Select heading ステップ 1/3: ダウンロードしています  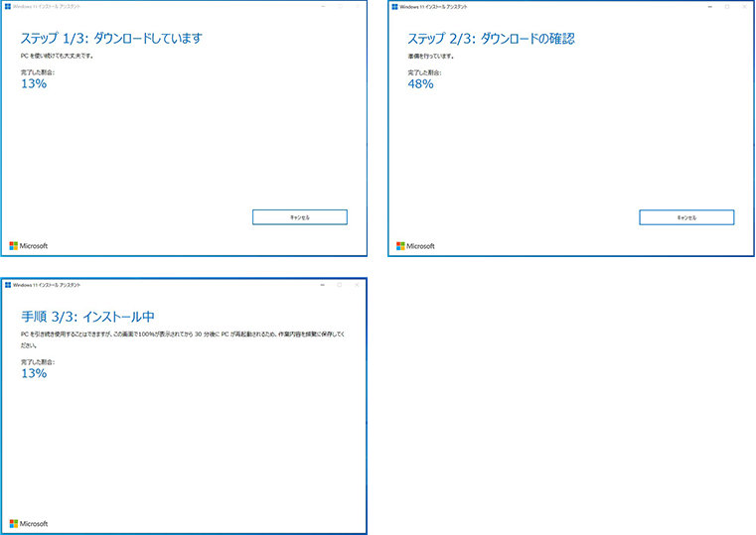(x=111, y=38)
